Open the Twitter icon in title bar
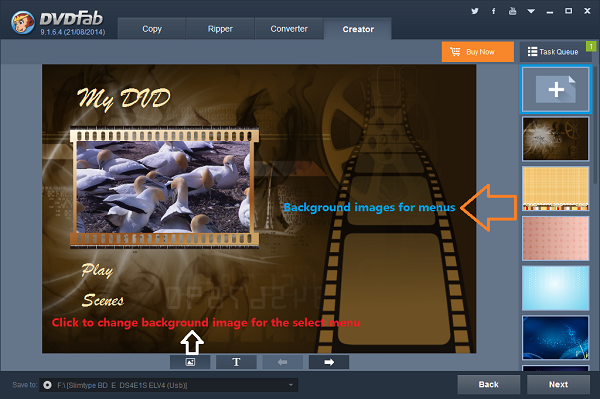The width and height of the screenshot is (600, 399). click(x=474, y=11)
